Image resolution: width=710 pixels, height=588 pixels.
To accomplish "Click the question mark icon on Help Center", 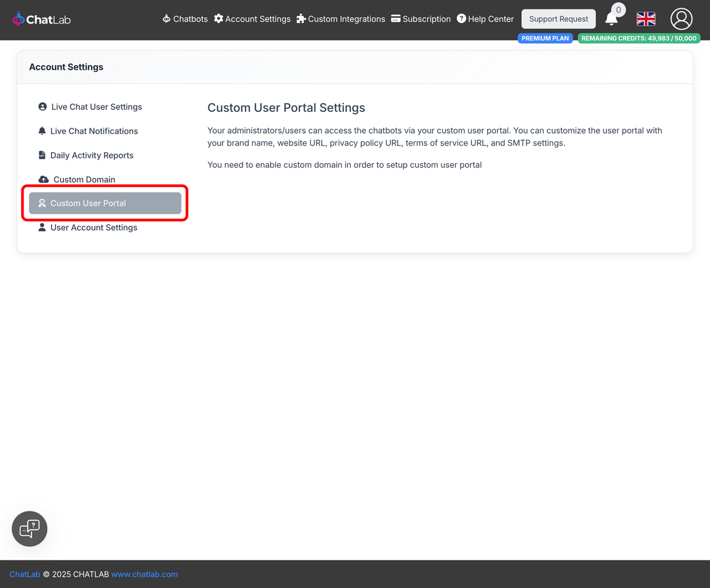I will [460, 18].
